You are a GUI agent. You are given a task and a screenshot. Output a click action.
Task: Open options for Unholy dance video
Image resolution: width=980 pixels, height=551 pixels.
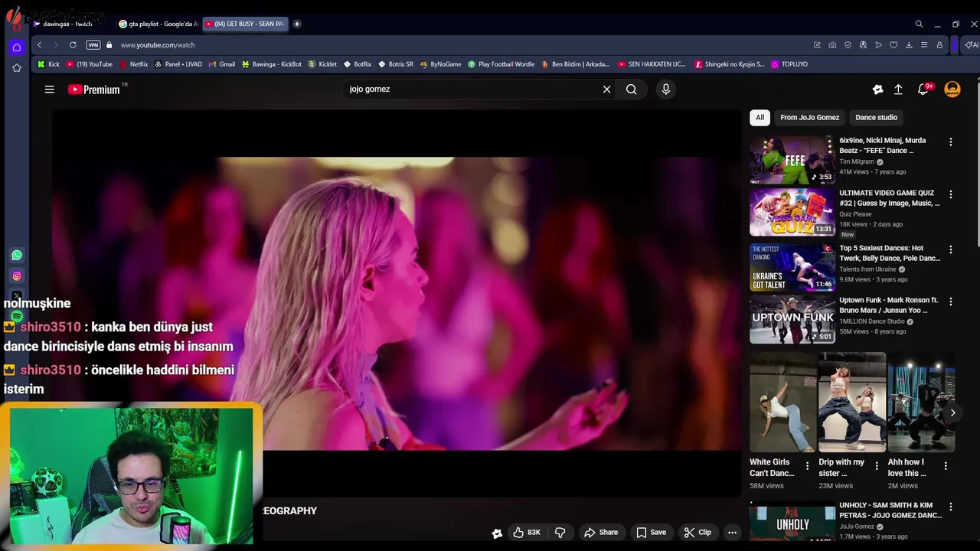point(950,507)
